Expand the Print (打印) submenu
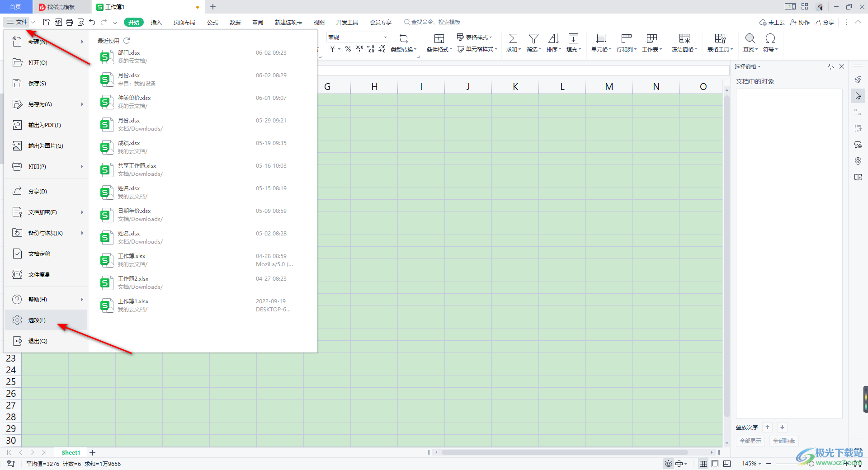This screenshot has width=868, height=470. point(82,167)
